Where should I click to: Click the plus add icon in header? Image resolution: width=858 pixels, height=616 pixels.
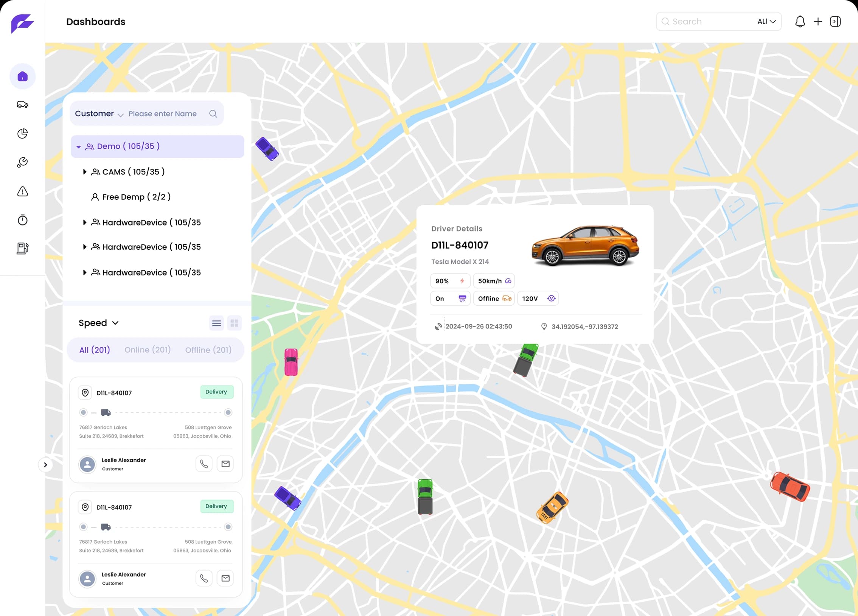tap(818, 22)
